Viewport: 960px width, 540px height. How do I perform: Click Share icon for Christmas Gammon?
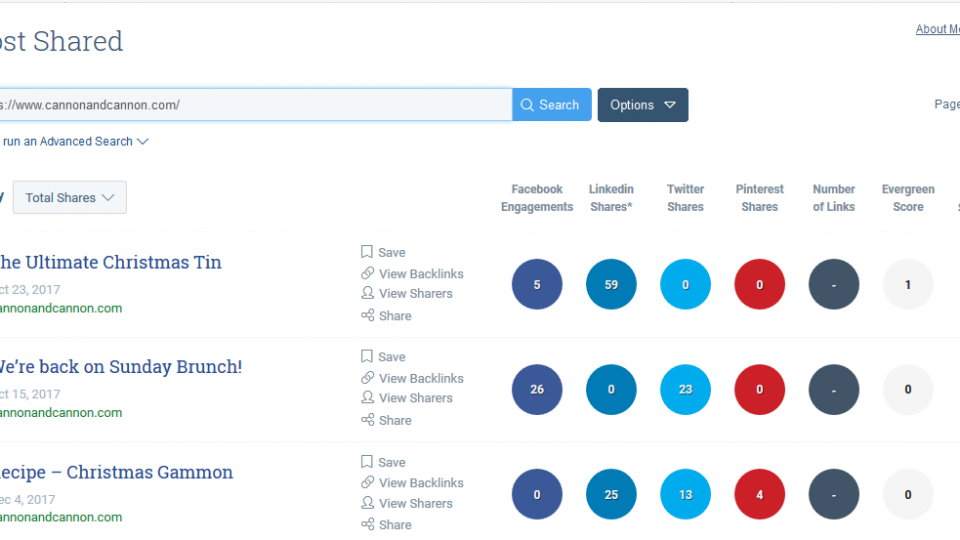click(367, 524)
